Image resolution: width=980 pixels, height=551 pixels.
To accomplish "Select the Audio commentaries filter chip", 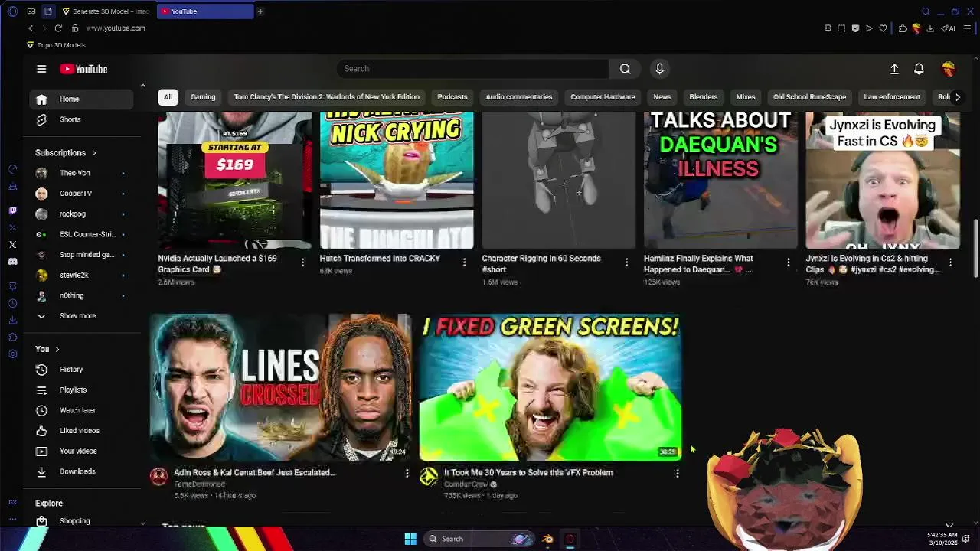I will 518,97.
